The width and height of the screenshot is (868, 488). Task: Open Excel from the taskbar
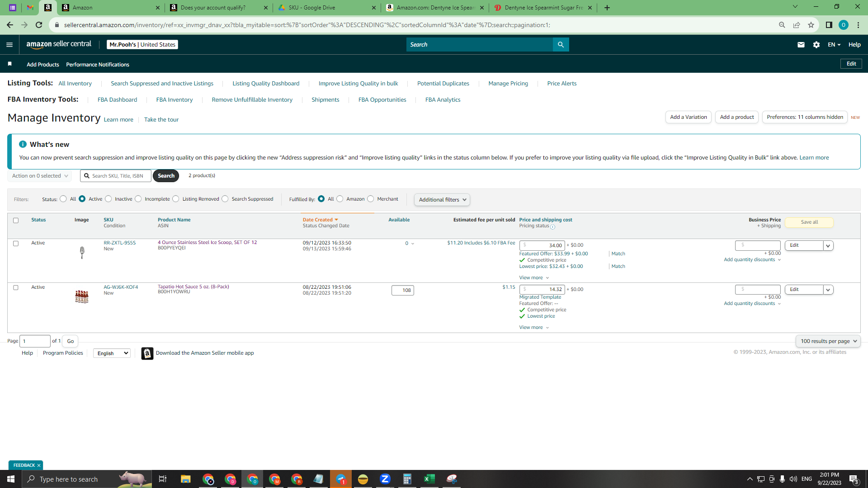pyautogui.click(x=429, y=479)
